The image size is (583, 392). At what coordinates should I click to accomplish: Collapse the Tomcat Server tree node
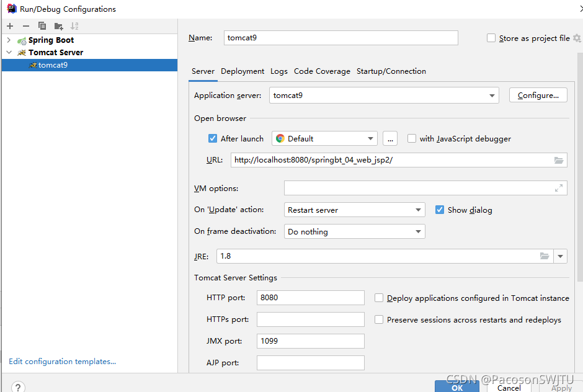pos(9,53)
